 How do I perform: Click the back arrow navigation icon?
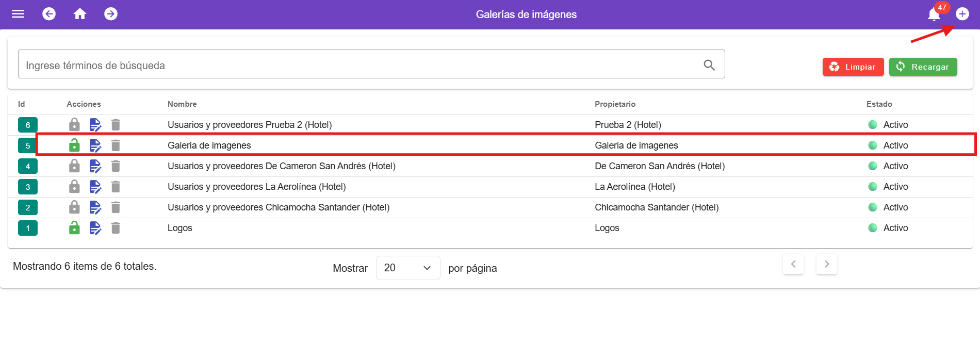[49, 14]
